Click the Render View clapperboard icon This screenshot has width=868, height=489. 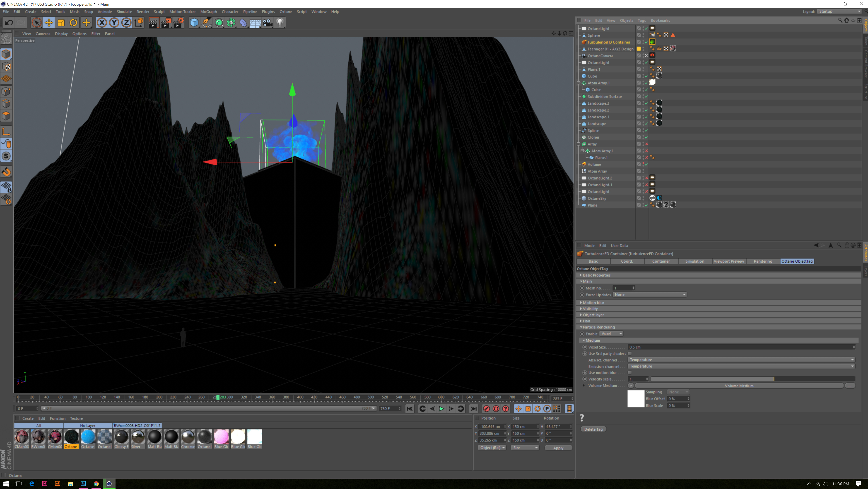[x=153, y=23]
